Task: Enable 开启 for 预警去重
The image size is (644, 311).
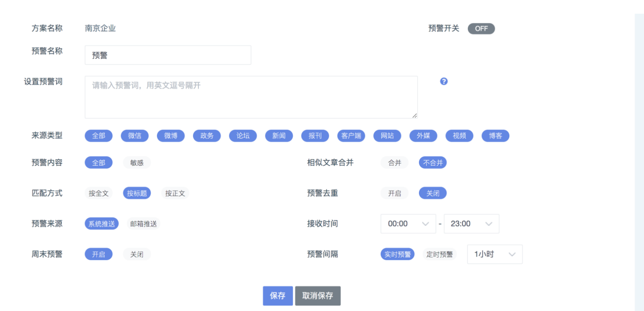Action: 394,193
